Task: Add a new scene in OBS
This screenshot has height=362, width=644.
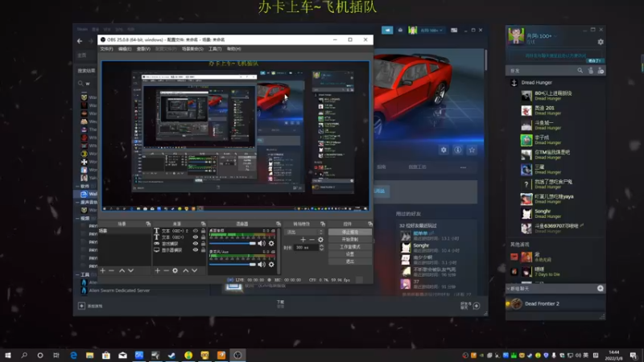Action: click(x=103, y=271)
